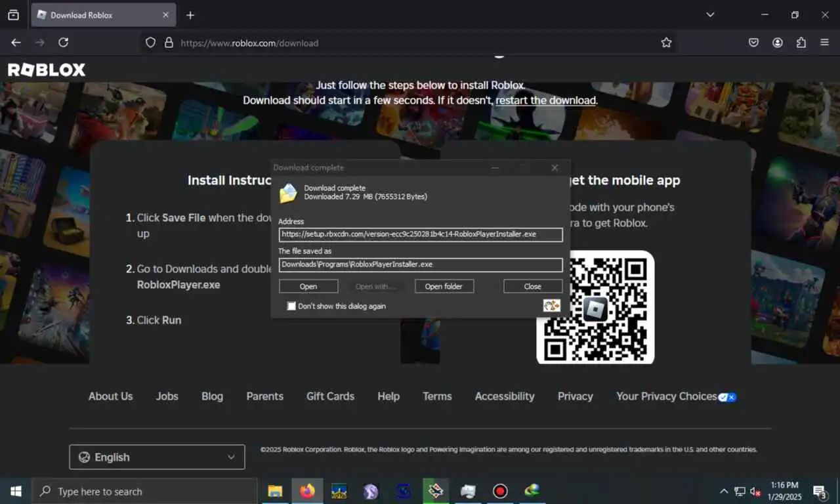Screen dimensions: 840x504
Task: Reload the Roblox download page
Action: [64, 43]
